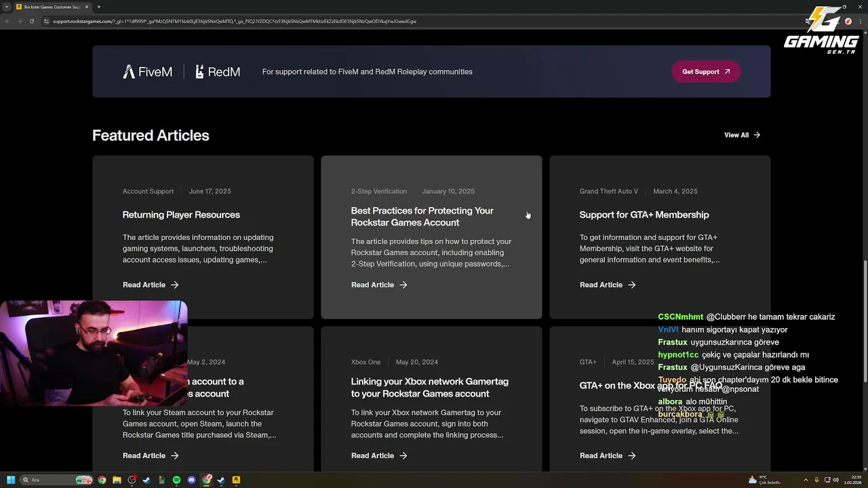Read Article for Xbox Gamertag linking
This screenshot has width=868, height=488.
tap(379, 455)
